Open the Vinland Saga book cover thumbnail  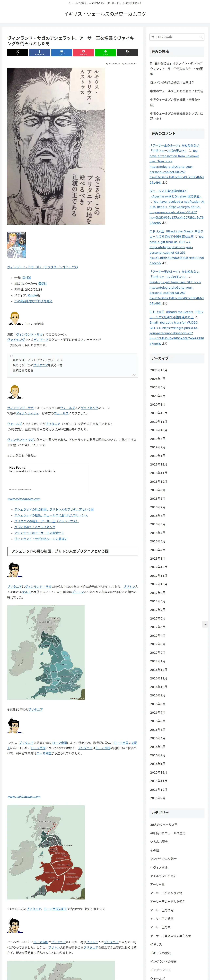[16, 245]
